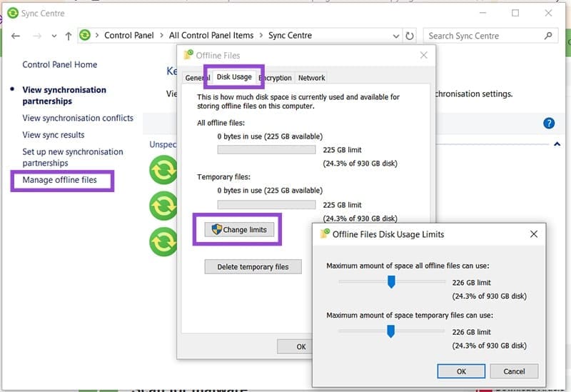Image resolution: width=571 pixels, height=392 pixels.
Task: Open View sync results link
Action: [54, 135]
